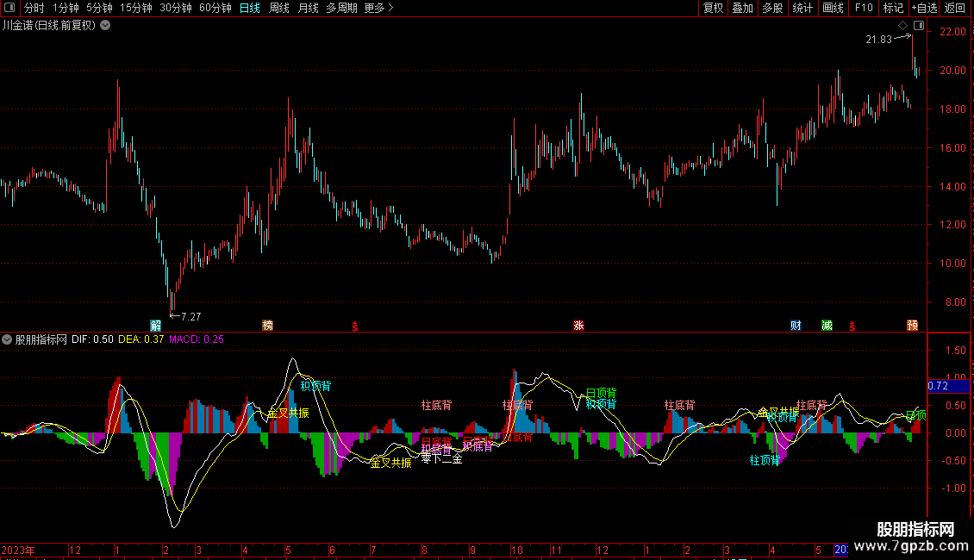Open the 财 financial report marker
This screenshot has height=560, width=974.
(796, 326)
